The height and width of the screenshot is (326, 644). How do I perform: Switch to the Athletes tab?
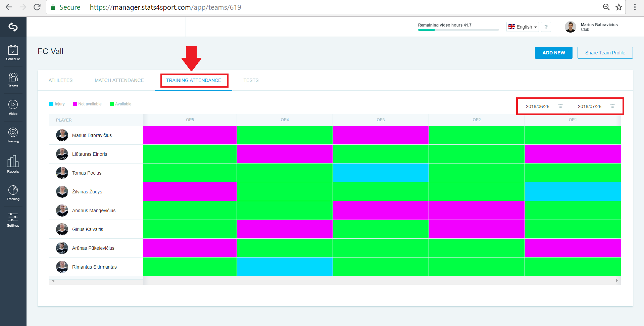click(x=60, y=80)
